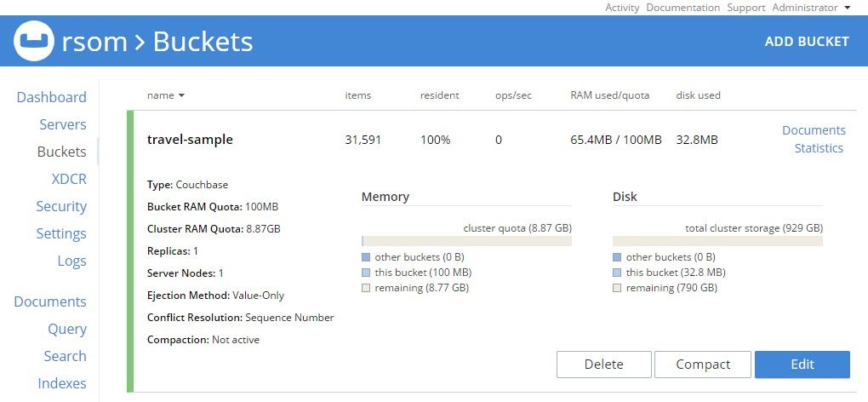
Task: Open the Documentation link
Action: (683, 8)
